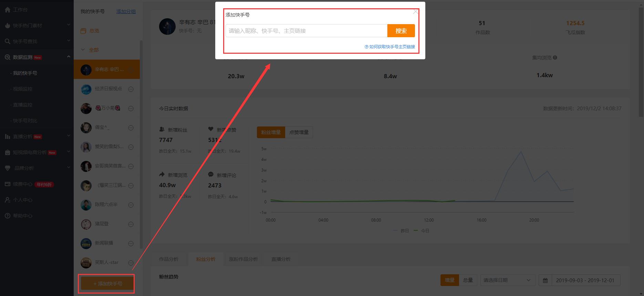
Task: Select the 经济日报视点 account
Action: click(107, 89)
